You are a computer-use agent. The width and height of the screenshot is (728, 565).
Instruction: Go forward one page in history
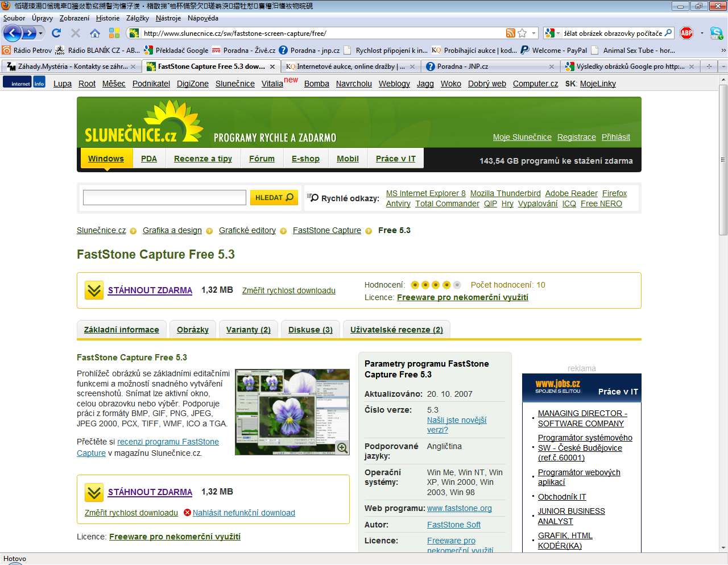click(28, 33)
